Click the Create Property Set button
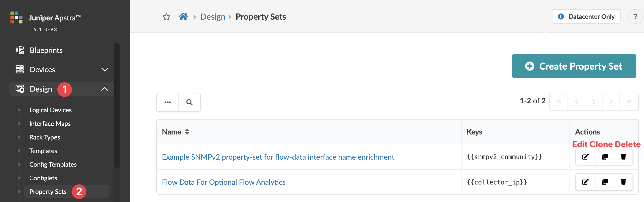Viewport: 644px width, 202px height. [x=574, y=66]
